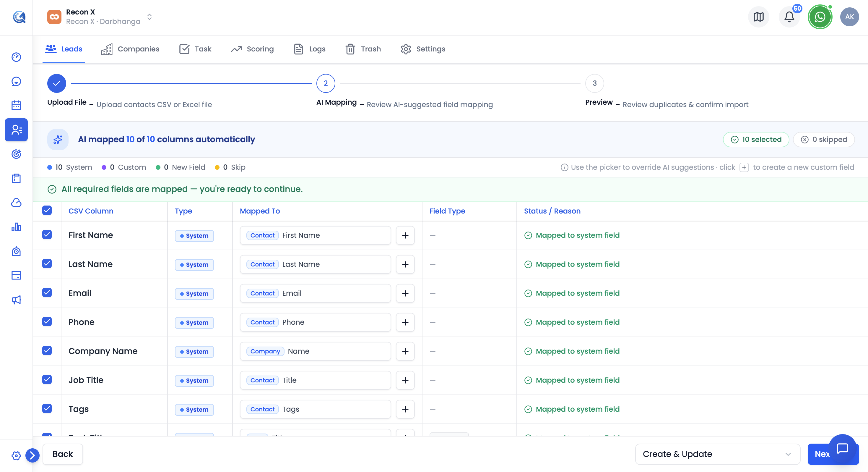This screenshot has height=472, width=868.
Task: Add custom field for Last Name row
Action: (405, 264)
